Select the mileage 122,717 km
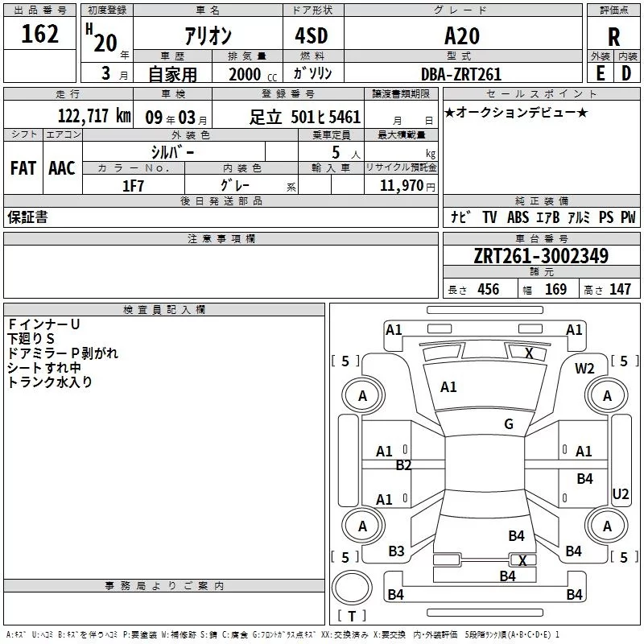 tap(94, 116)
